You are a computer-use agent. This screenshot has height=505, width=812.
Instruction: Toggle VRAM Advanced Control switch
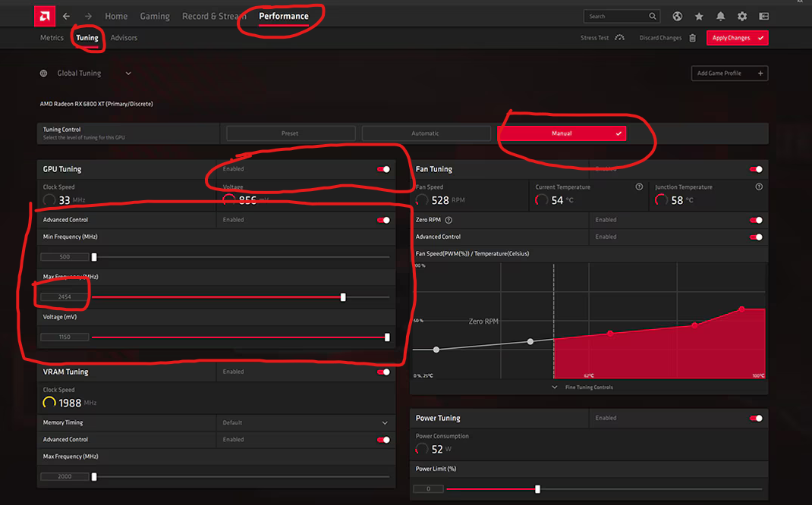[x=383, y=440]
